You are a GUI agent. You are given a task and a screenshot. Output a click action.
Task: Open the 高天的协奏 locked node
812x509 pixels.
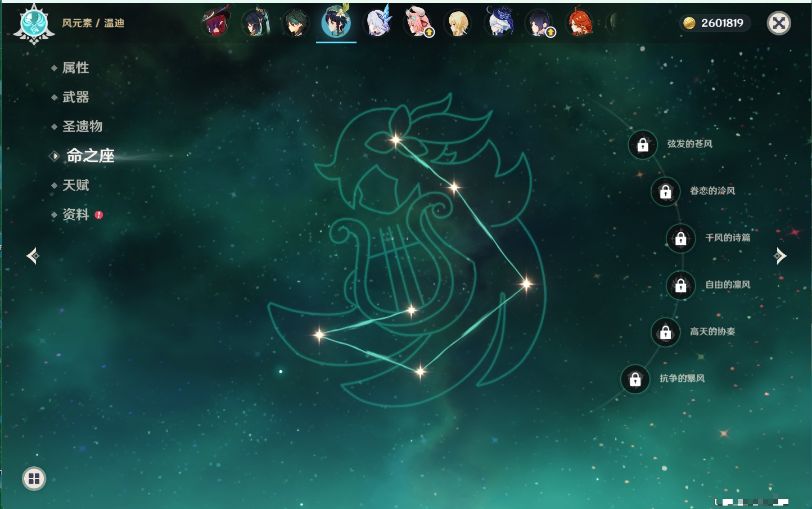point(665,332)
